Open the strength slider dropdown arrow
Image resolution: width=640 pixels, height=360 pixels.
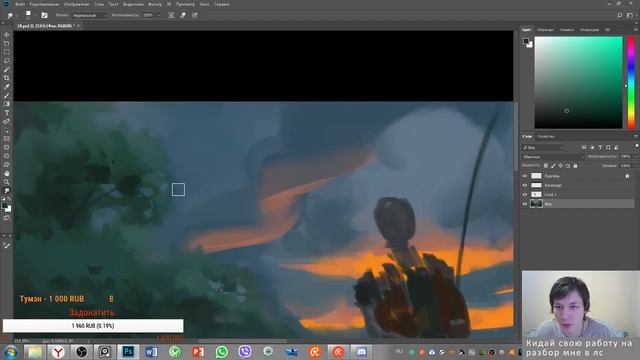point(159,16)
